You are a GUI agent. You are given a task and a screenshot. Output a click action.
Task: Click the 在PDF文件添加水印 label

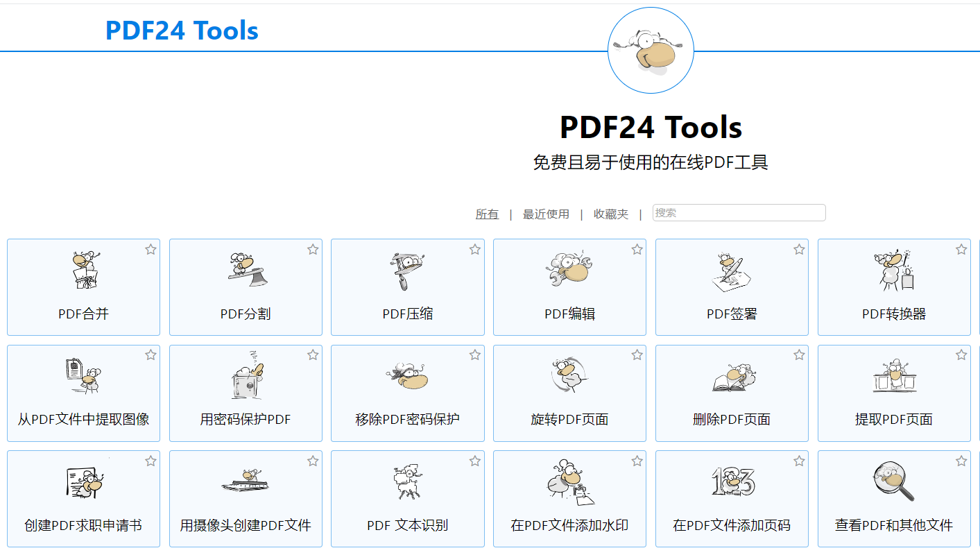pos(570,526)
